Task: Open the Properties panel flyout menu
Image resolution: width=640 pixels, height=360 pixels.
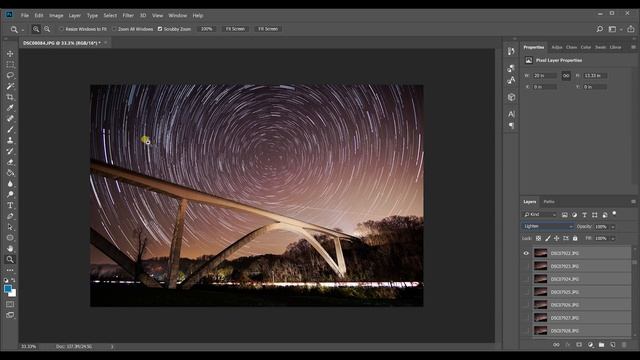Action: click(633, 47)
